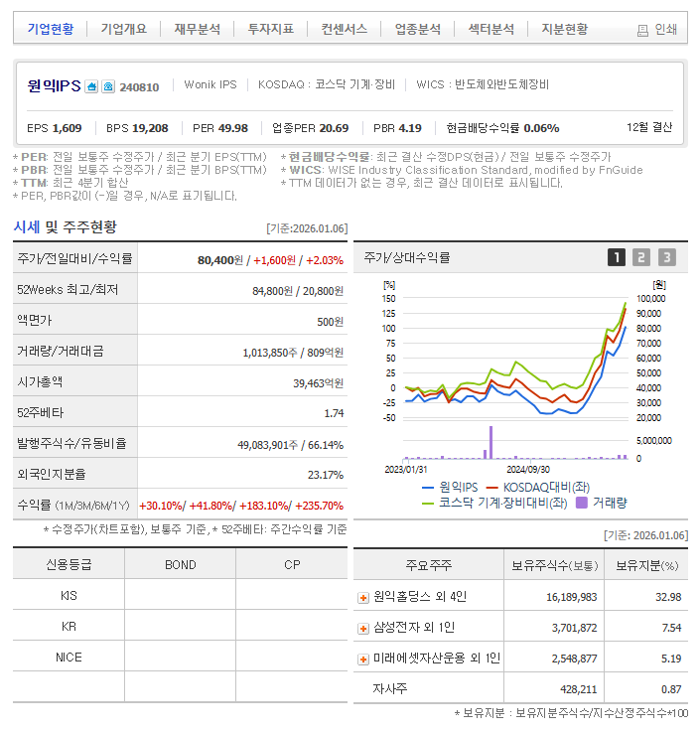The width and height of the screenshot is (700, 733).
Task: Click the 코스닥 기계·장비대비 green legend marker
Action: [x=428, y=504]
